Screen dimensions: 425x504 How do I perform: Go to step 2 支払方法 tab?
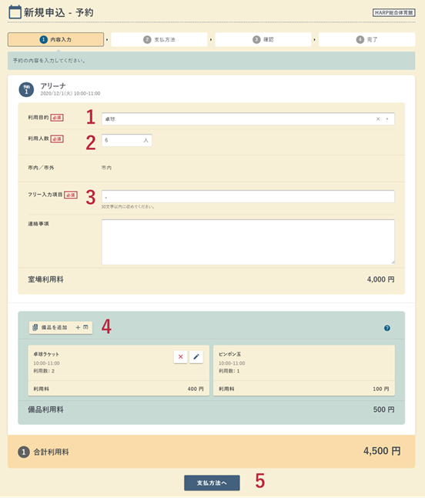coord(159,39)
